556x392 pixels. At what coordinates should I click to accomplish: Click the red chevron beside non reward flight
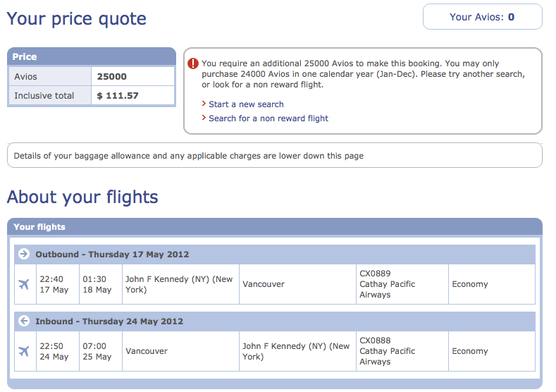pos(204,118)
